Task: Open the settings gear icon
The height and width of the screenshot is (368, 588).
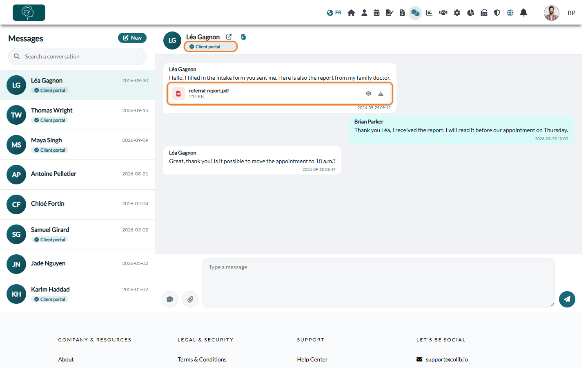Action: click(457, 13)
